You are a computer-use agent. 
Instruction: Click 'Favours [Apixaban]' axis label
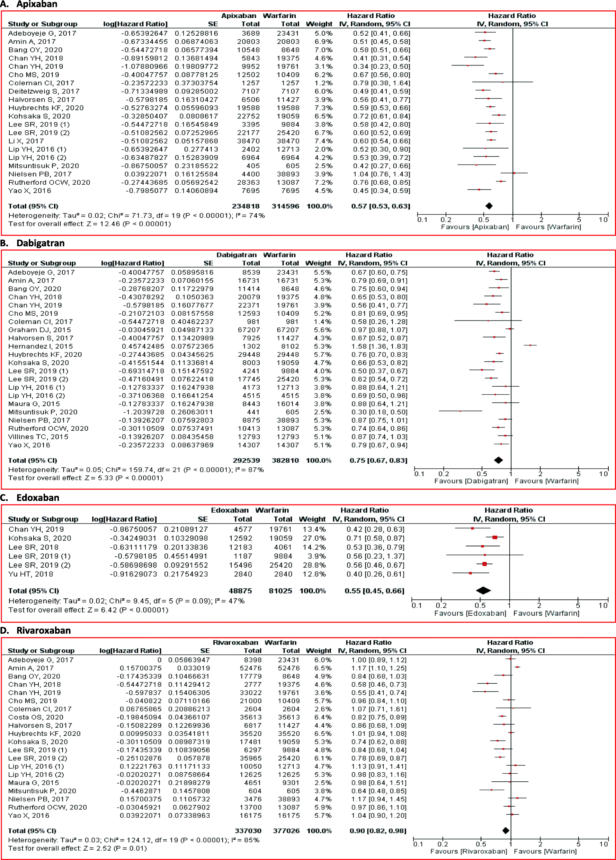(x=475, y=227)
